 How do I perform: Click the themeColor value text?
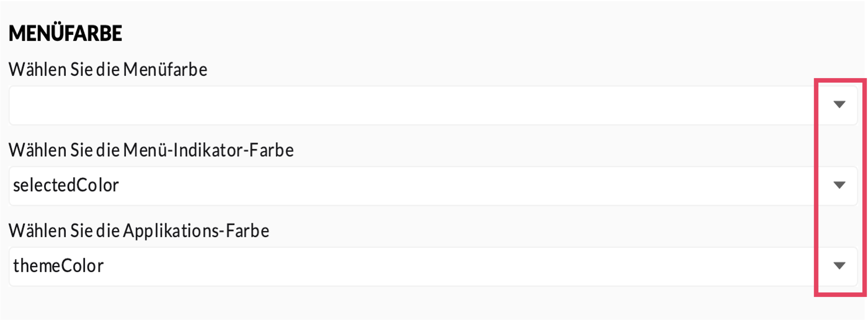click(x=58, y=266)
